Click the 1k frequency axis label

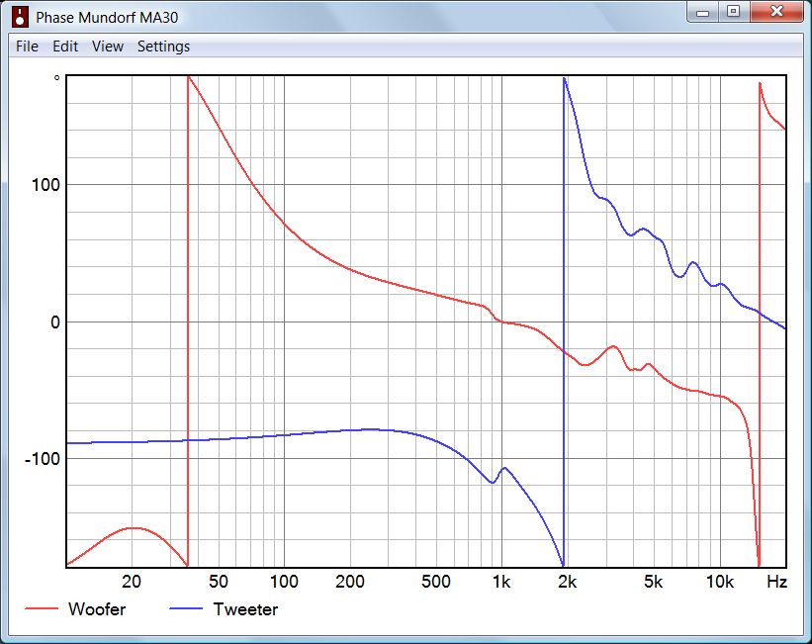pos(501,582)
